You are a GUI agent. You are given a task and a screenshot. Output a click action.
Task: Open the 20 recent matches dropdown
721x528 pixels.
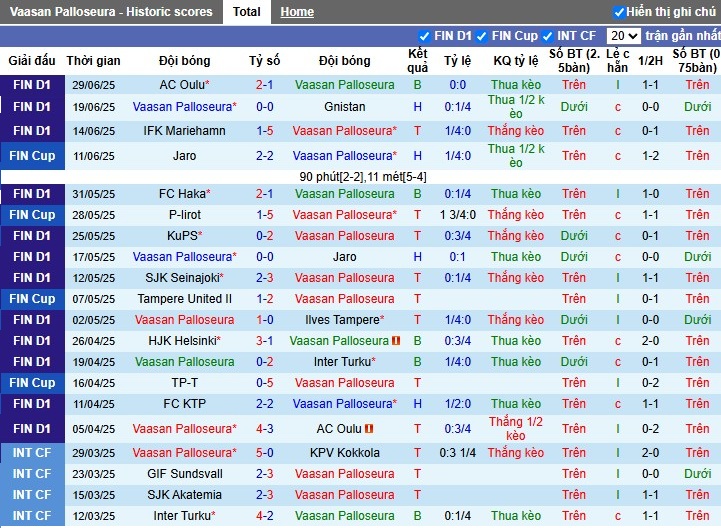[624, 35]
